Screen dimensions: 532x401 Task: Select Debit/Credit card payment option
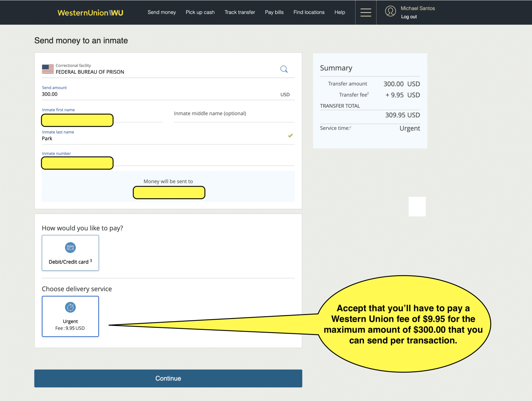[70, 253]
